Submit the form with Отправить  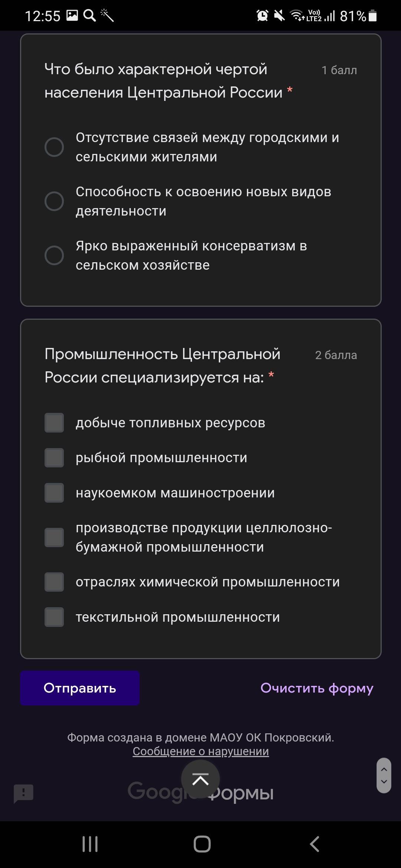pyautogui.click(x=80, y=688)
